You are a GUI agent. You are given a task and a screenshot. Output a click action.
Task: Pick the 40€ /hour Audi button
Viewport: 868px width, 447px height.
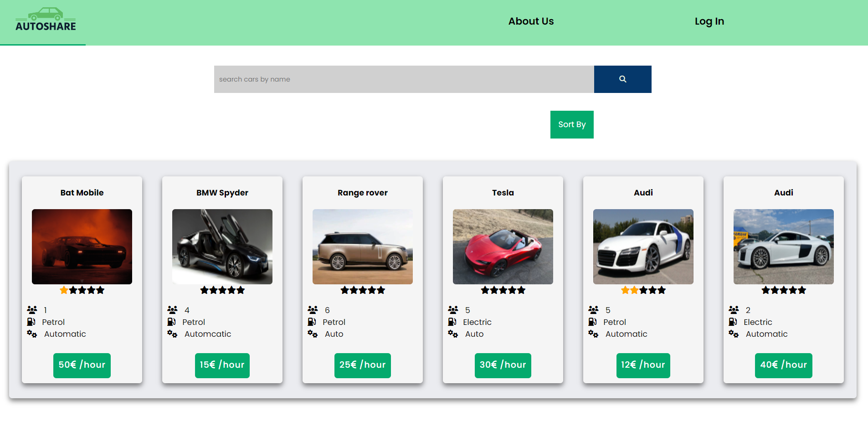[x=784, y=365]
